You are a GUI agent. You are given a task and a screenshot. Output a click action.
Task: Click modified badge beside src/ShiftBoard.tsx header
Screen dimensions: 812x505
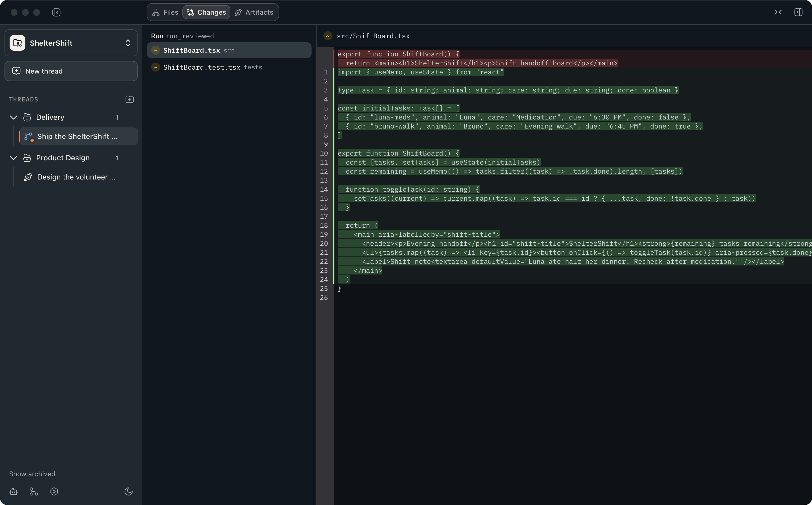pos(328,36)
